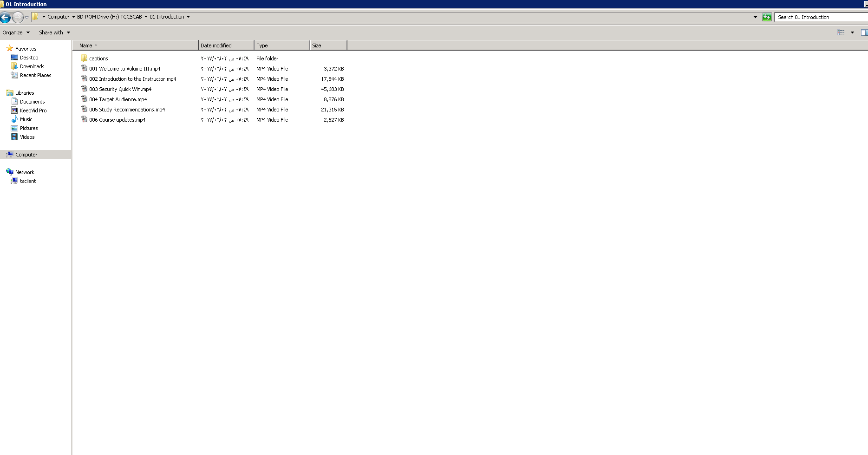The image size is (868, 455).
Task: Open the Organize dropdown menu
Action: (x=16, y=32)
